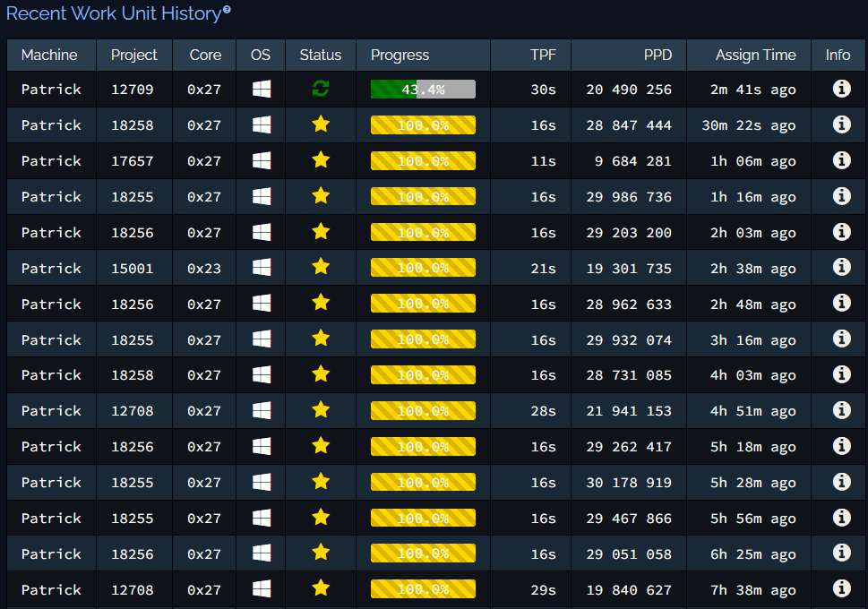Click the green running status icon for project 12709
This screenshot has height=609, width=868.
(321, 89)
